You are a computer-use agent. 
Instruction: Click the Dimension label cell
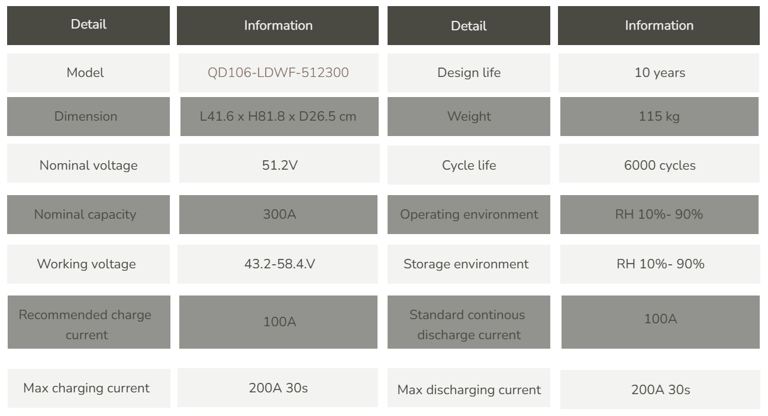point(88,116)
